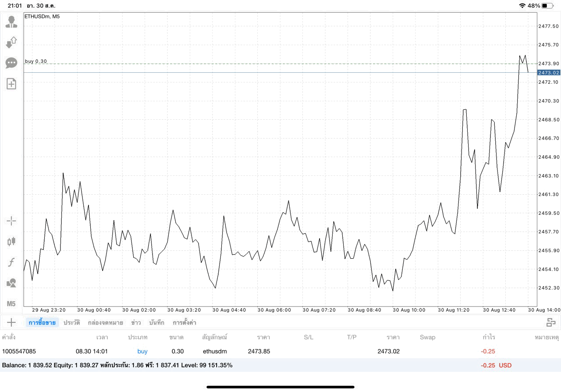Screen dimensions: 561x392
Task: Open the accounts profile icon
Action: pos(11,22)
